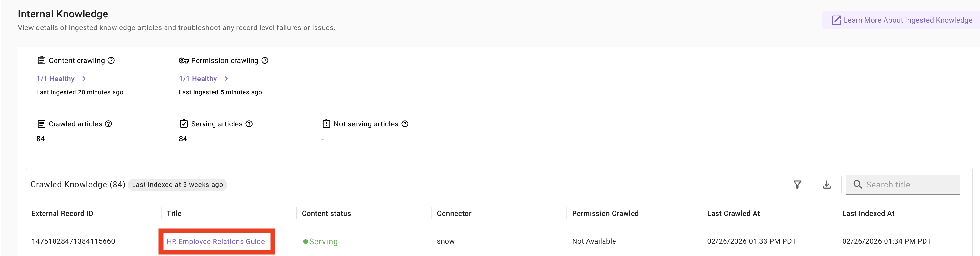The height and width of the screenshot is (256, 980).
Task: Click the Content status column header
Action: tap(326, 213)
